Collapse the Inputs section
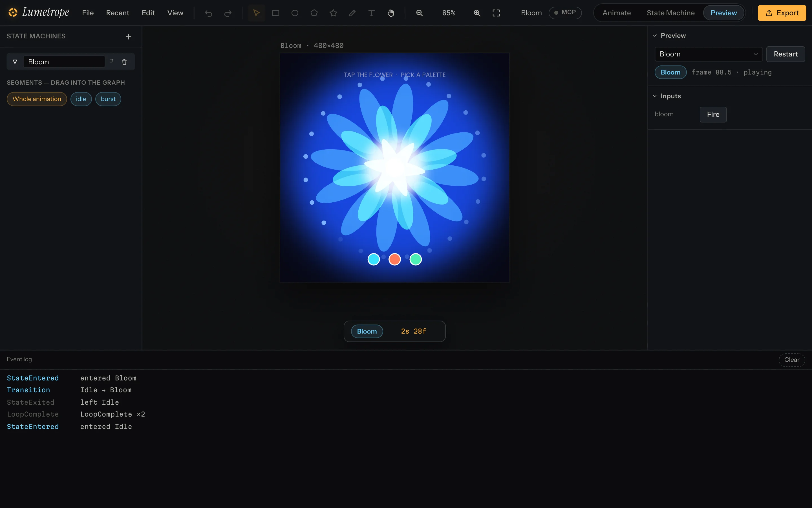 point(655,96)
